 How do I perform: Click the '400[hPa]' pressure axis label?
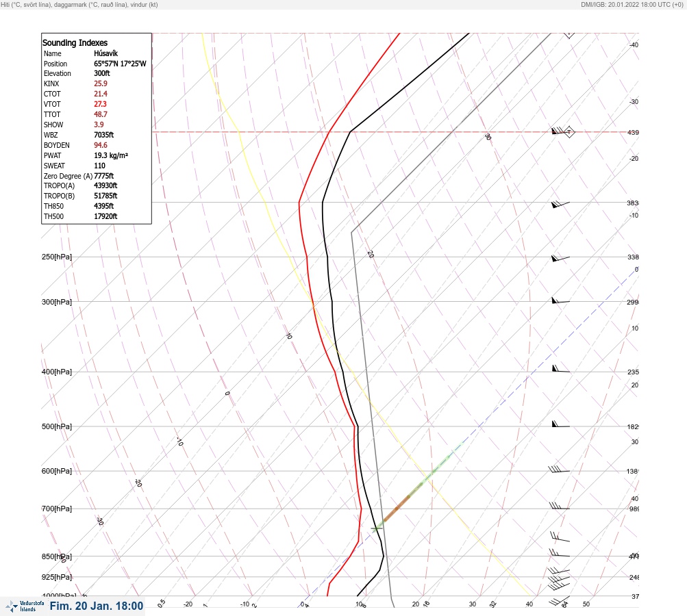point(57,372)
